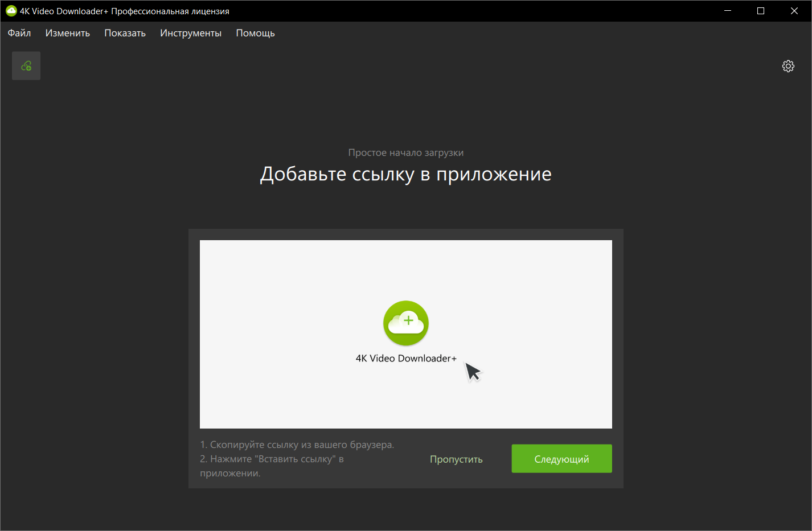Go to next step with Следующий
The width and height of the screenshot is (812, 531).
tap(562, 459)
